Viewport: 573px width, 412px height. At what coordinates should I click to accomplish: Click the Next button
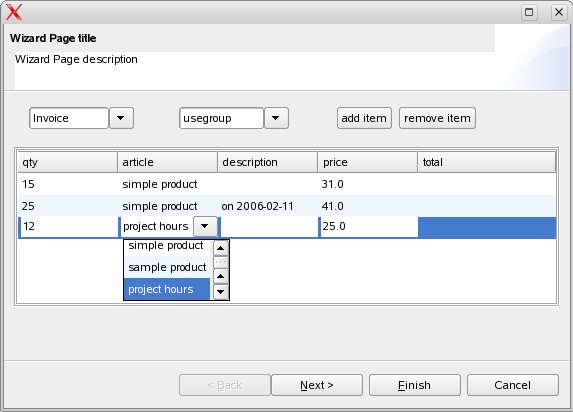(317, 385)
